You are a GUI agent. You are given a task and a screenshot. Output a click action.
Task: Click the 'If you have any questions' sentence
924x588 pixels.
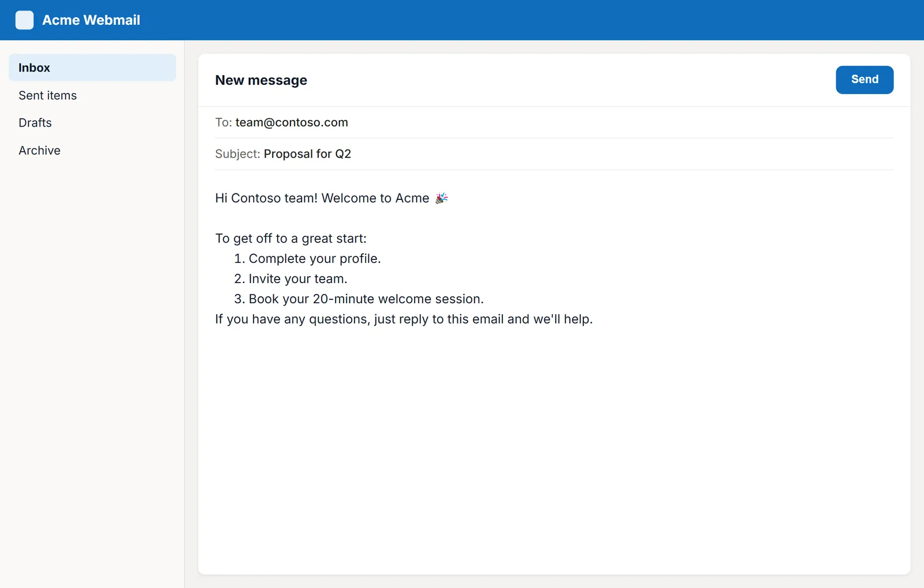pyautogui.click(x=404, y=319)
